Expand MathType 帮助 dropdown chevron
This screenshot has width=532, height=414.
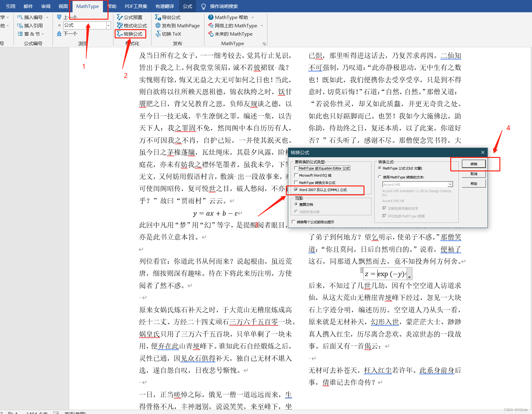[x=253, y=18]
